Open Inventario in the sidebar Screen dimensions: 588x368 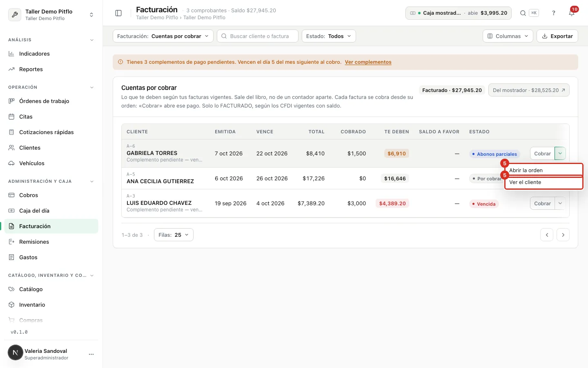51,305
